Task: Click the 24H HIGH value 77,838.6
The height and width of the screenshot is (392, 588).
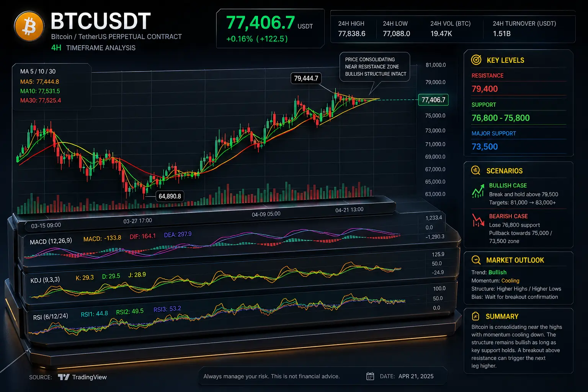Action: pos(351,34)
